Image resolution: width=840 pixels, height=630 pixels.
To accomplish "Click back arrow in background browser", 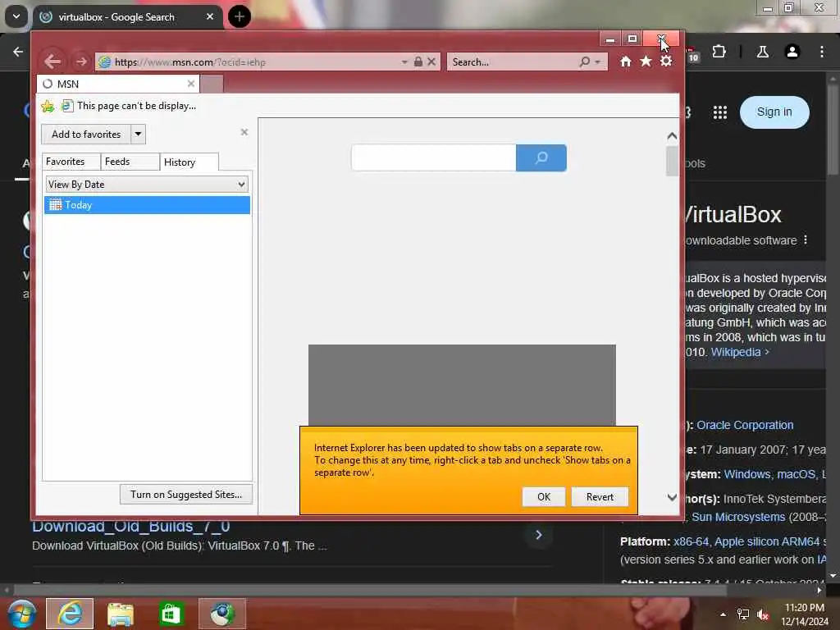I will 18,52.
